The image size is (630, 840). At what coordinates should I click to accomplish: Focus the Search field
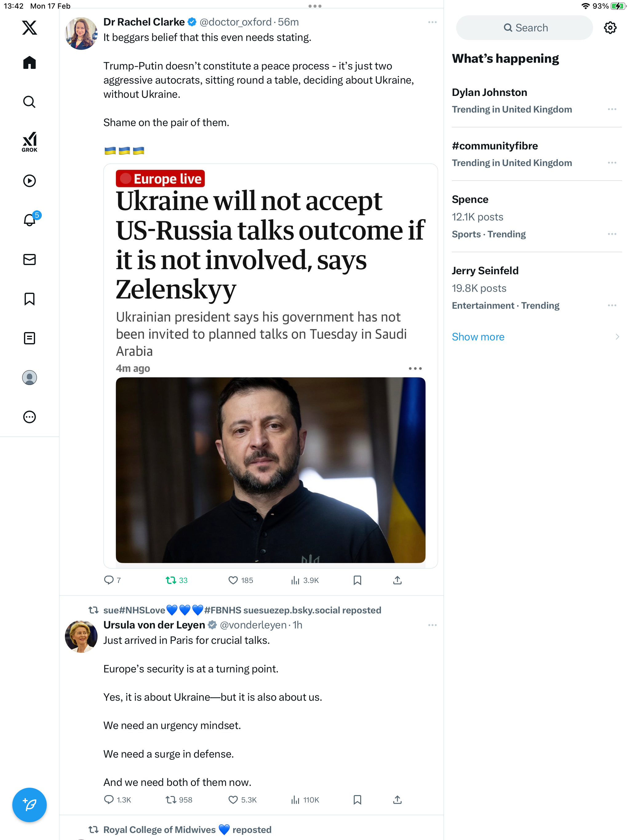524,28
